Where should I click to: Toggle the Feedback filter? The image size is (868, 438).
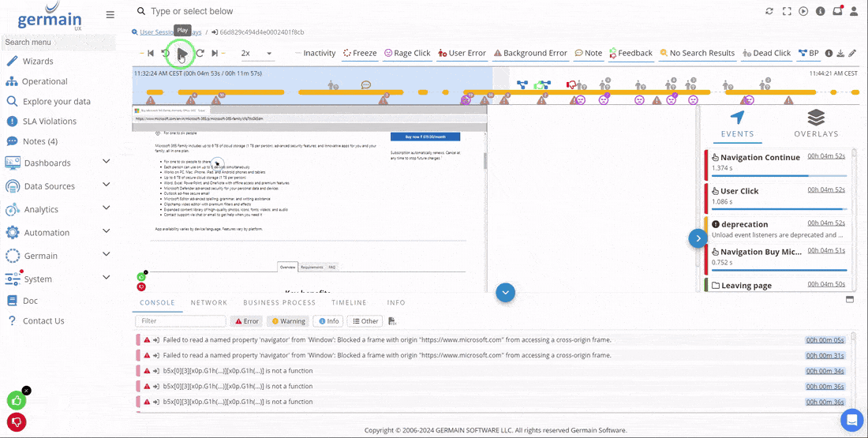click(x=630, y=53)
